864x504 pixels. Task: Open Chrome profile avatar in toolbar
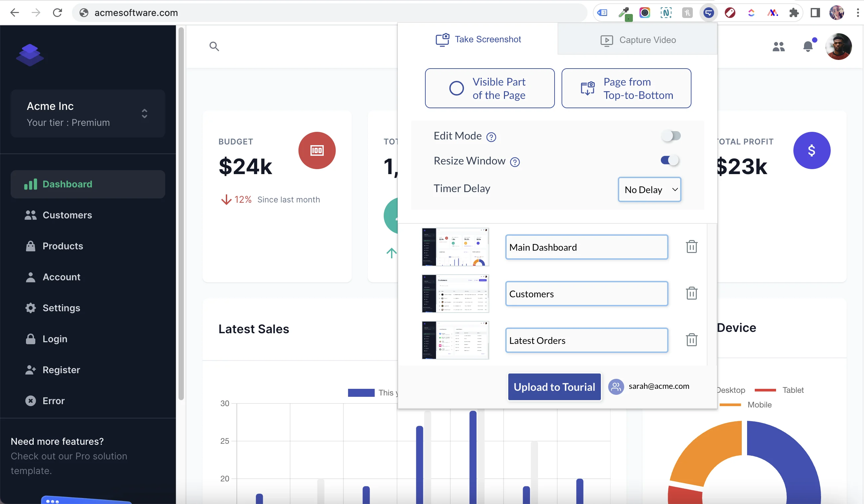pos(837,13)
